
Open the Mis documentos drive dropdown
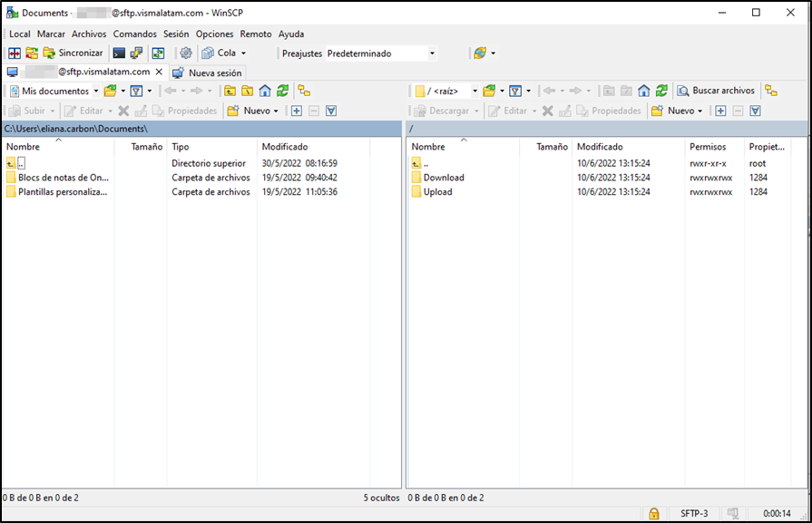[54, 91]
